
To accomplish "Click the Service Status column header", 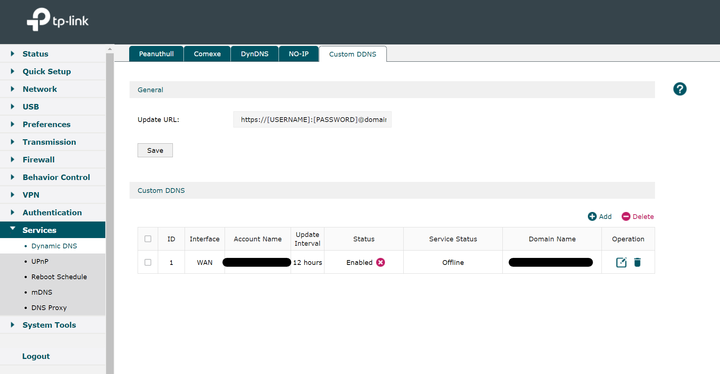I will click(x=453, y=239).
